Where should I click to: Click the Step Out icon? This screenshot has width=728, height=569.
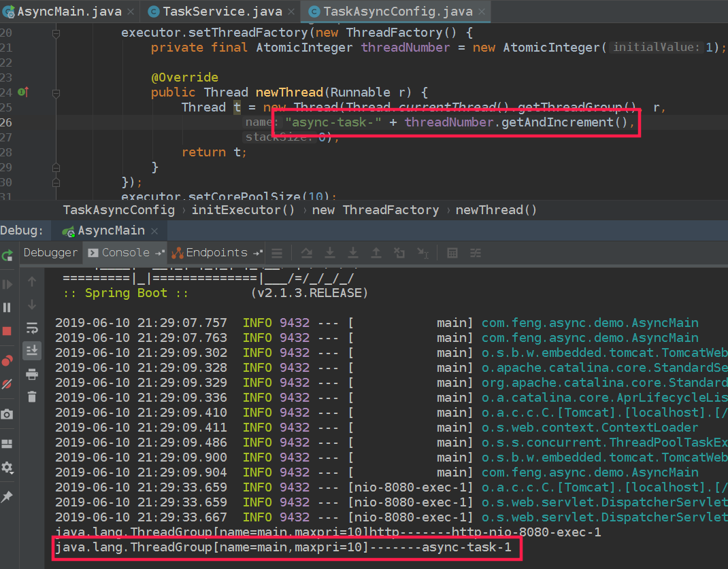[376, 253]
